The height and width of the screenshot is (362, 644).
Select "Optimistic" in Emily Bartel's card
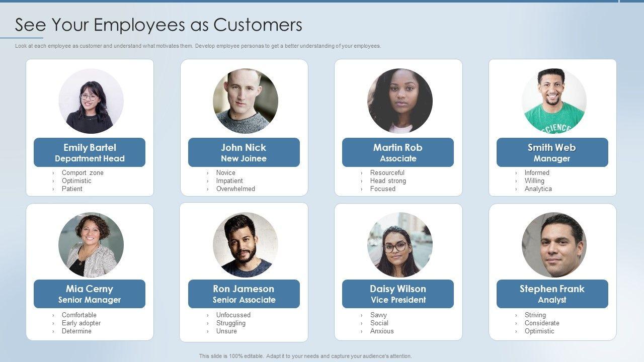[76, 180]
